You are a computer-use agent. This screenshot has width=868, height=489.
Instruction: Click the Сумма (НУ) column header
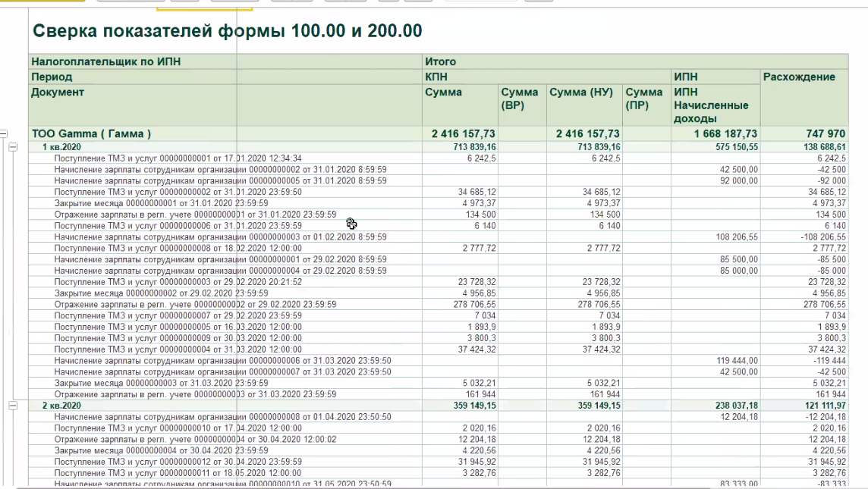click(x=580, y=92)
